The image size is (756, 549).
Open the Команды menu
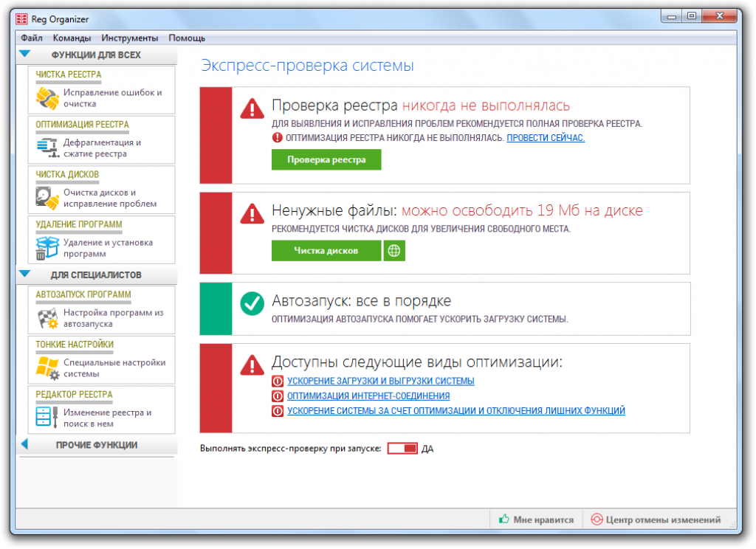[x=72, y=38]
